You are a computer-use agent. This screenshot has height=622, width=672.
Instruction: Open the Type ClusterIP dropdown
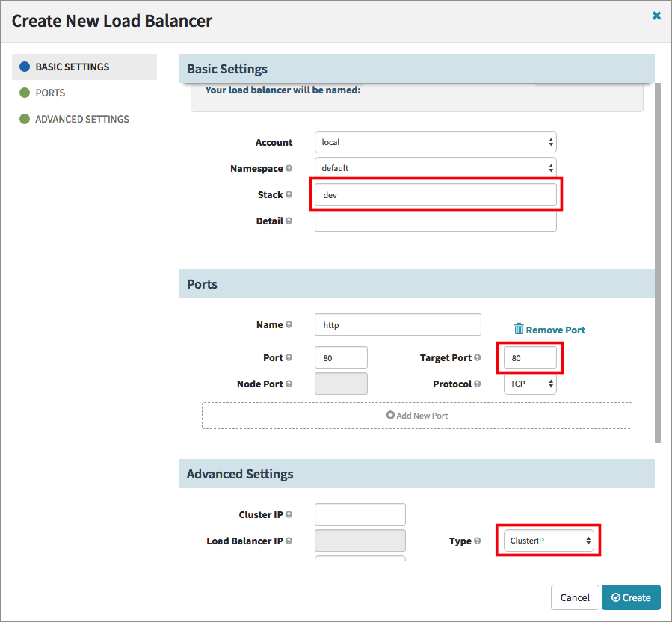[548, 541]
